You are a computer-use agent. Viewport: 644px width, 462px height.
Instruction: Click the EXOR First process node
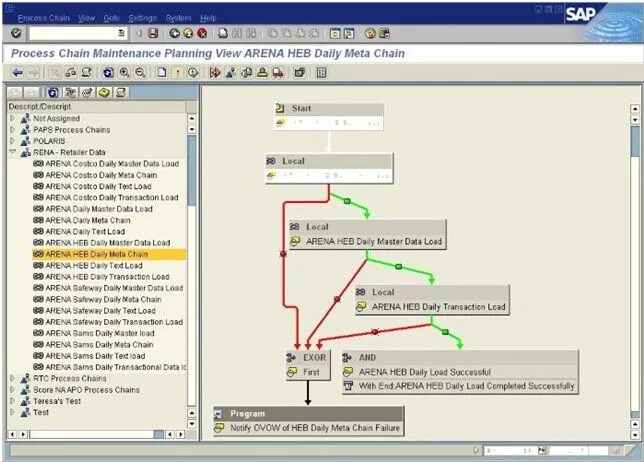point(308,365)
